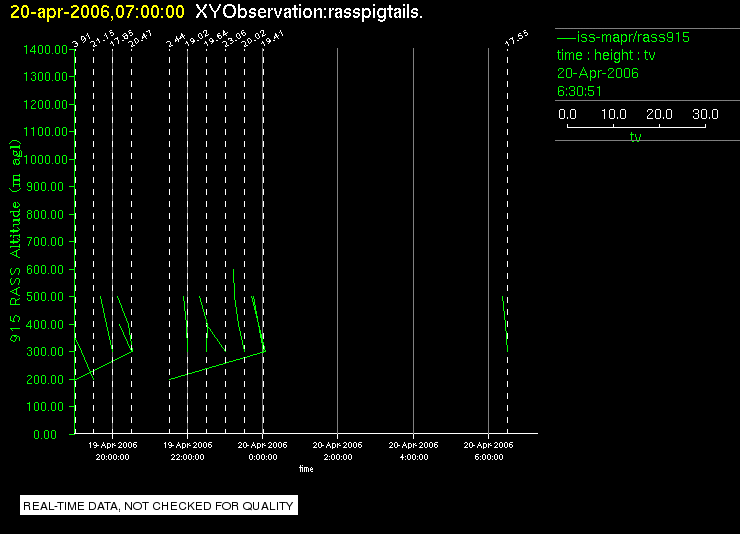Click the 'time' x-axis title
The height and width of the screenshot is (534, 740).
click(306, 469)
